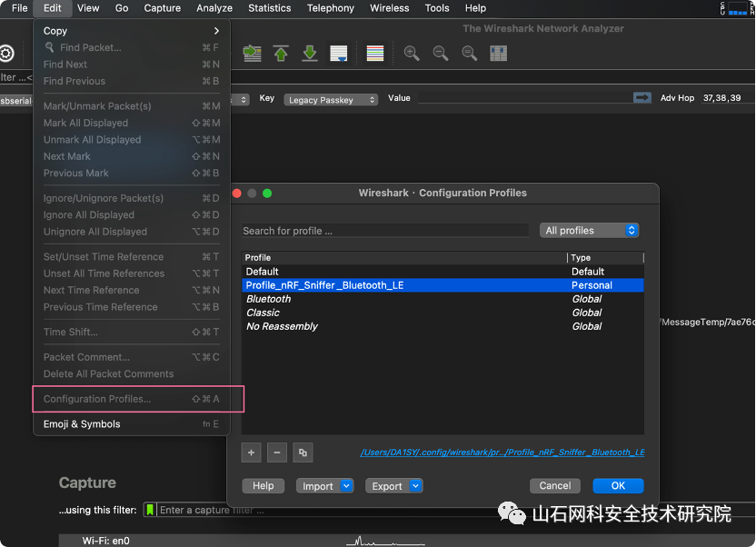Click the capture filter bookmark icon
This screenshot has height=547, width=756.
point(150,510)
